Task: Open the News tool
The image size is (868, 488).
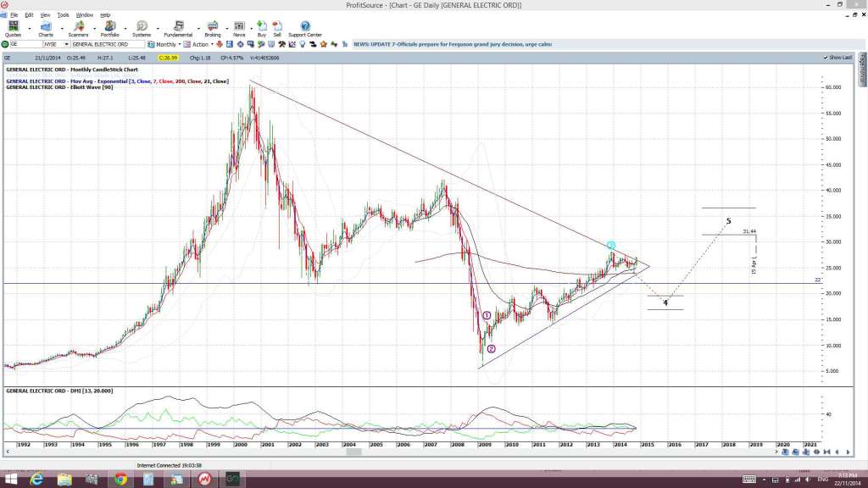Action: click(x=239, y=29)
